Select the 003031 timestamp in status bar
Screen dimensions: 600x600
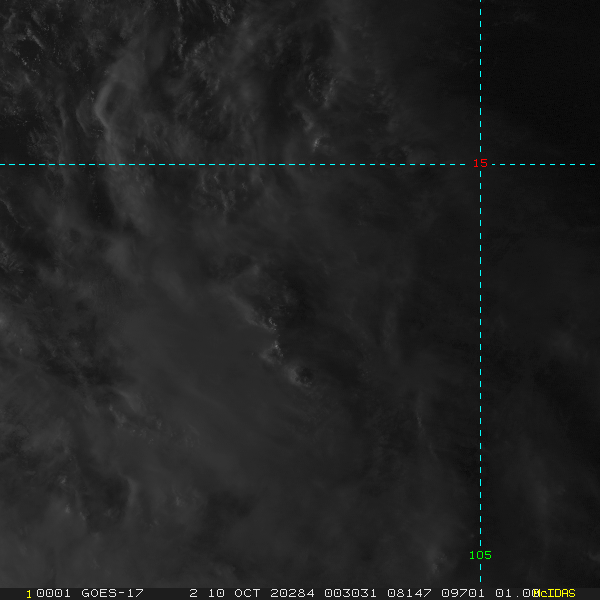tap(351, 593)
